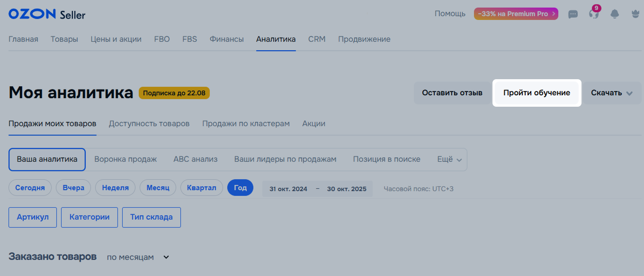Image resolution: width=644 pixels, height=276 pixels.
Task: Select the Сегодня period option
Action: click(30, 188)
